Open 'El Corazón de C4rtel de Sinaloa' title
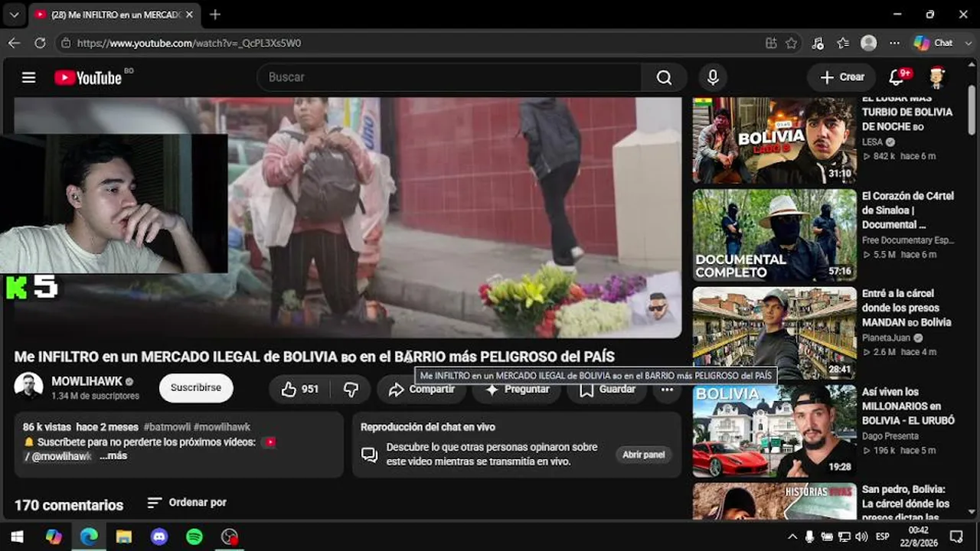Image resolution: width=980 pixels, height=551 pixels. click(908, 210)
